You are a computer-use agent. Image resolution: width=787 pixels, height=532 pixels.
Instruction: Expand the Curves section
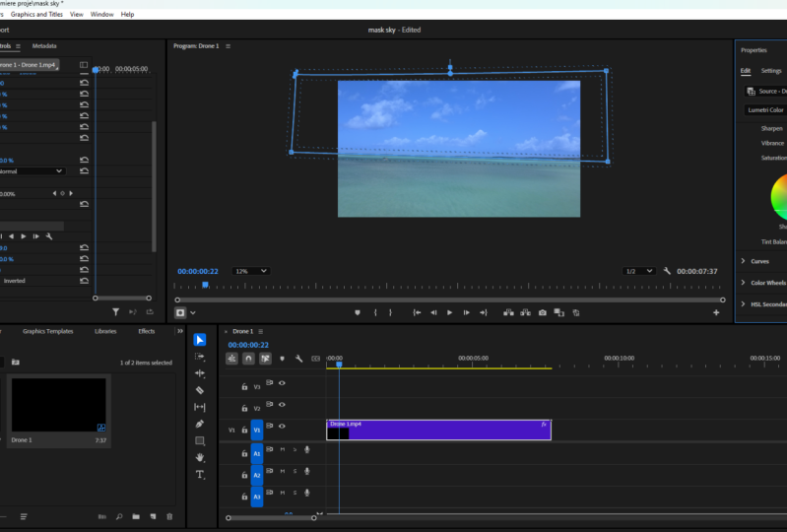tap(744, 261)
